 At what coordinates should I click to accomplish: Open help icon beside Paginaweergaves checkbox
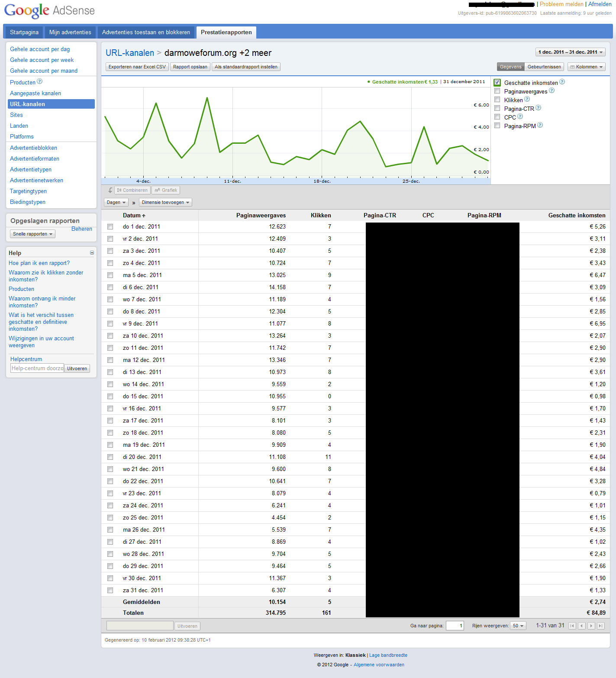coord(551,90)
